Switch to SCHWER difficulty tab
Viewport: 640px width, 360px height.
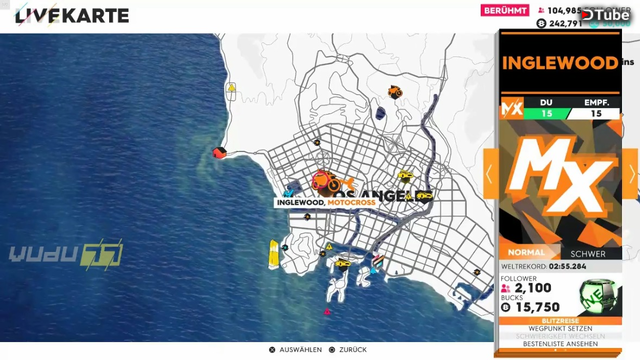tap(588, 253)
